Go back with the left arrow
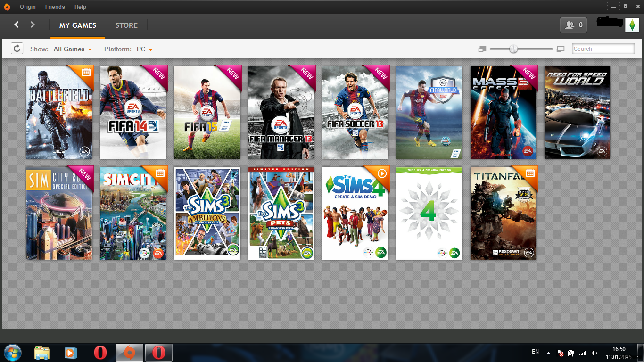644x362 pixels. tap(17, 25)
